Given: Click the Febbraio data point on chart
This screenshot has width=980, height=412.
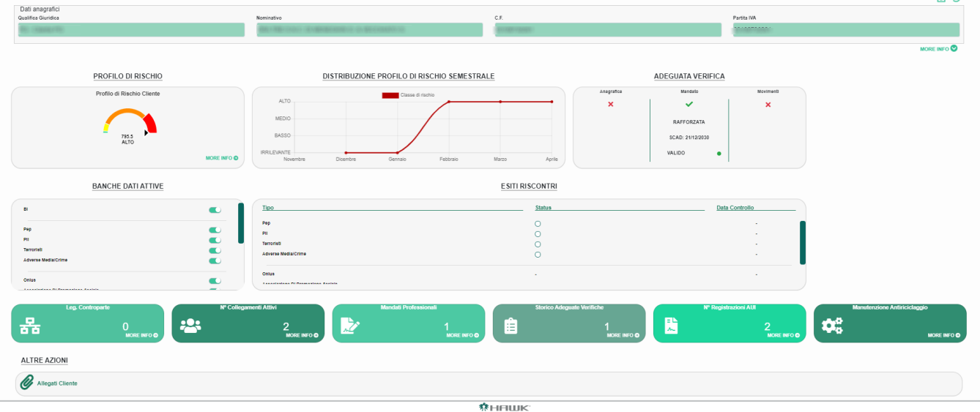Looking at the screenshot, I should click(448, 102).
